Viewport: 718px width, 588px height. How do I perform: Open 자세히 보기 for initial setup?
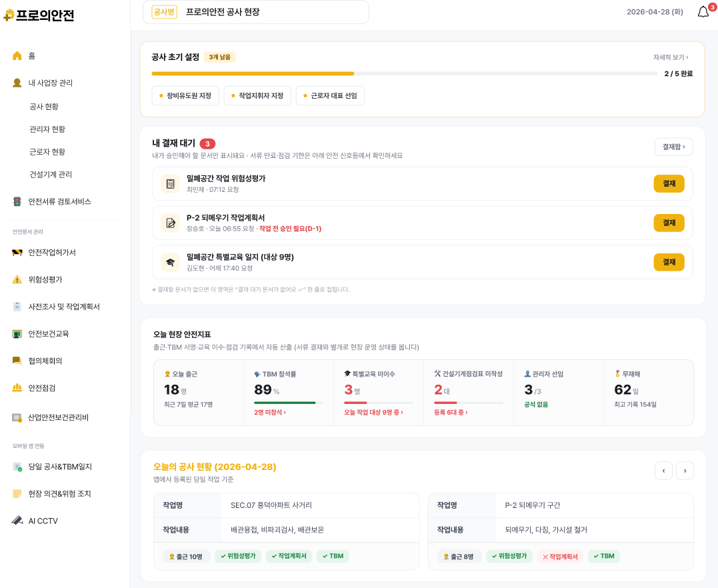[x=671, y=57]
